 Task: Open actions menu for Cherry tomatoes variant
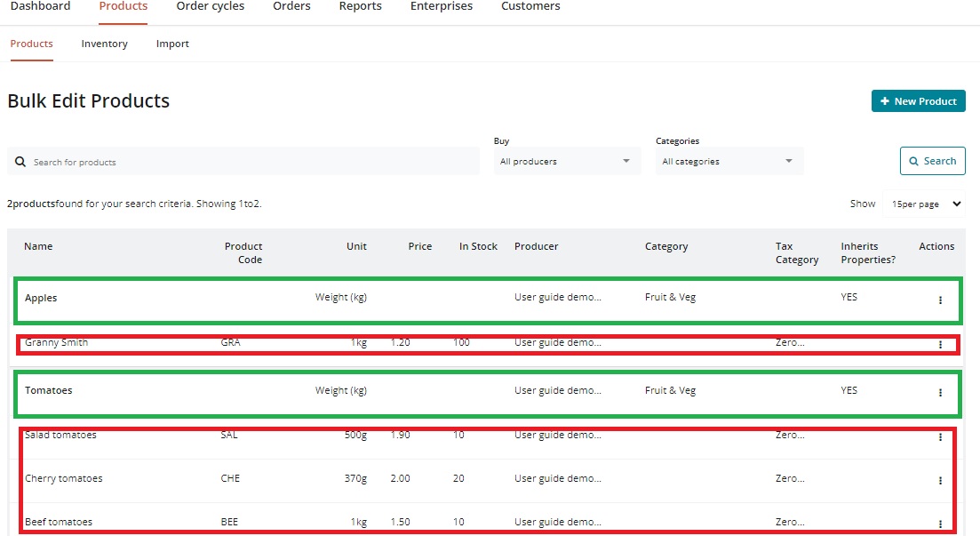(940, 481)
